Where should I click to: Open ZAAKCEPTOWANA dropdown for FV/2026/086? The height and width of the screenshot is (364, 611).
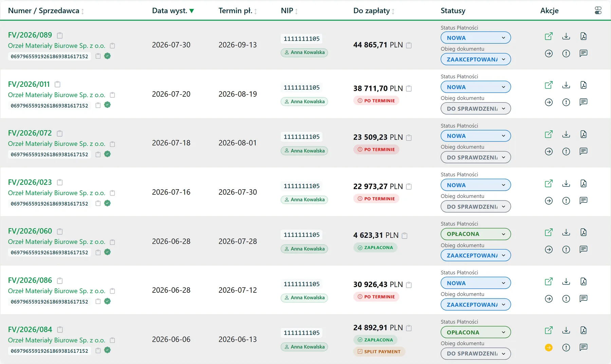tap(476, 305)
